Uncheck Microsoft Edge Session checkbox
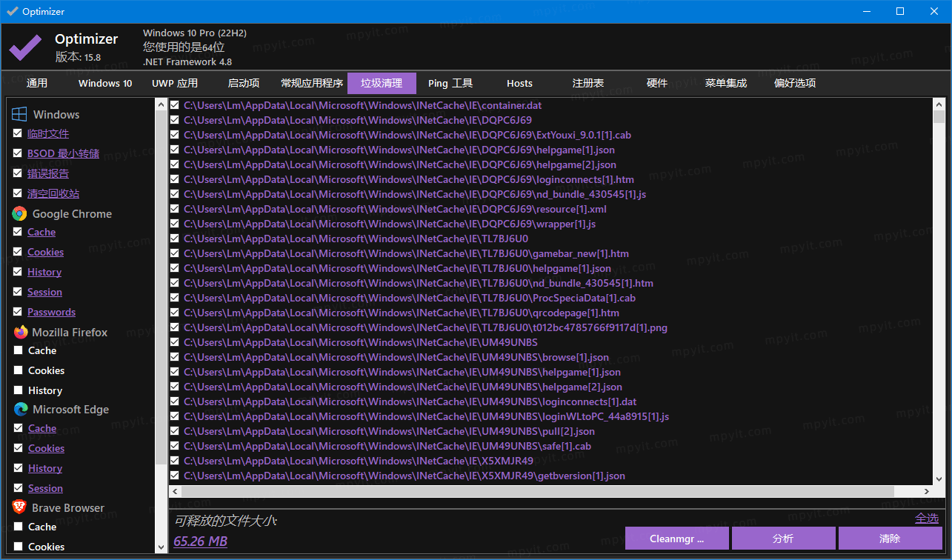This screenshot has height=560, width=952. pos(18,488)
